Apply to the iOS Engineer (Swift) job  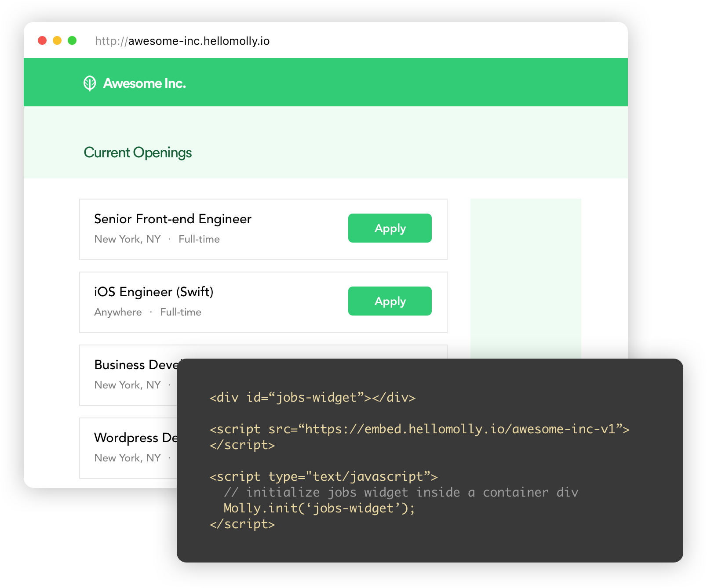390,301
